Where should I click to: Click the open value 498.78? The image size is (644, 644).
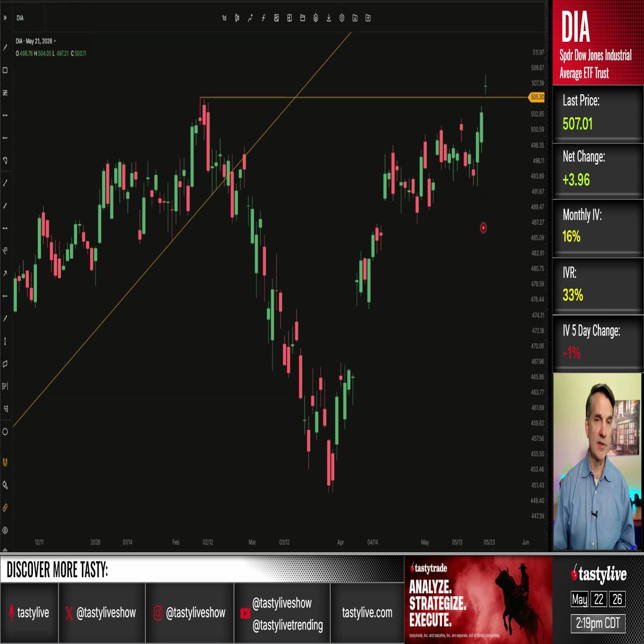pos(26,53)
